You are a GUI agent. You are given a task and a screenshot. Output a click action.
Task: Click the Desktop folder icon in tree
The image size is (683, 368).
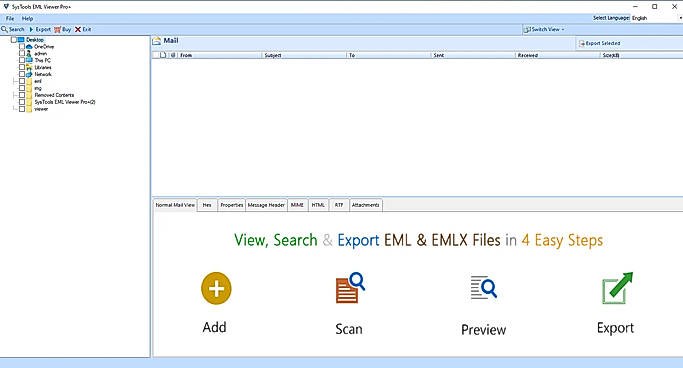tap(21, 40)
